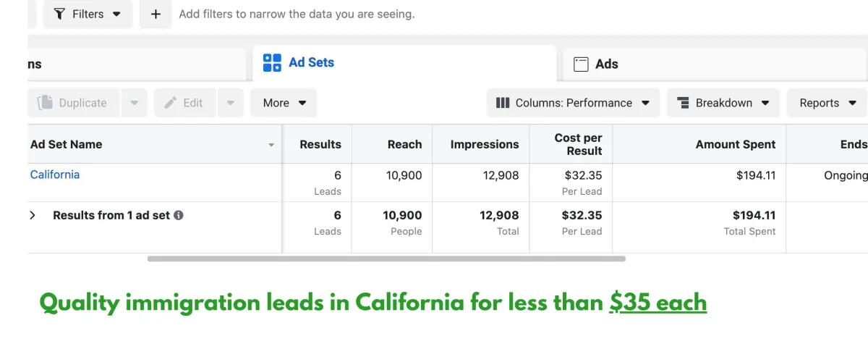Sort by Ad Set Name column arrow
This screenshot has height=357, width=868.
[271, 145]
